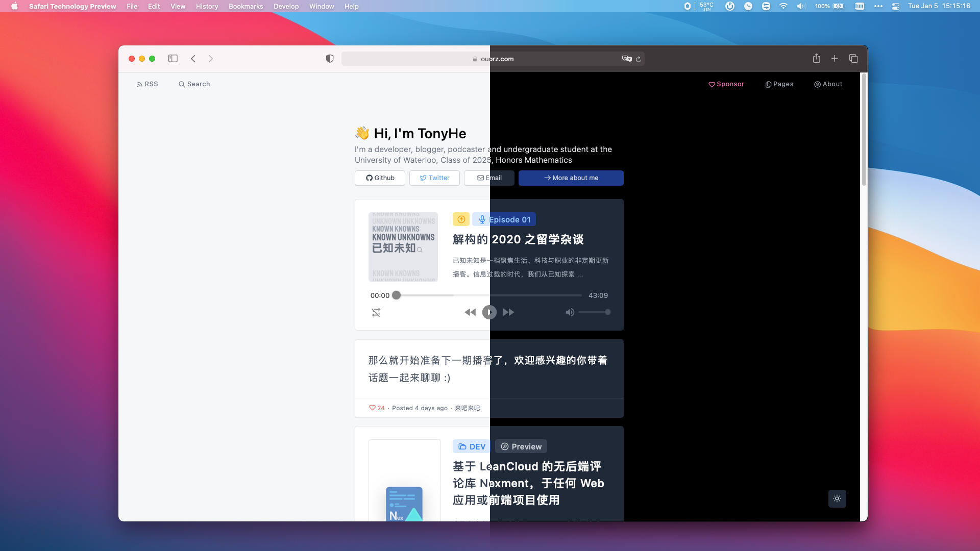
Task: Toggle podcast shuffle/loop icon
Action: click(376, 312)
